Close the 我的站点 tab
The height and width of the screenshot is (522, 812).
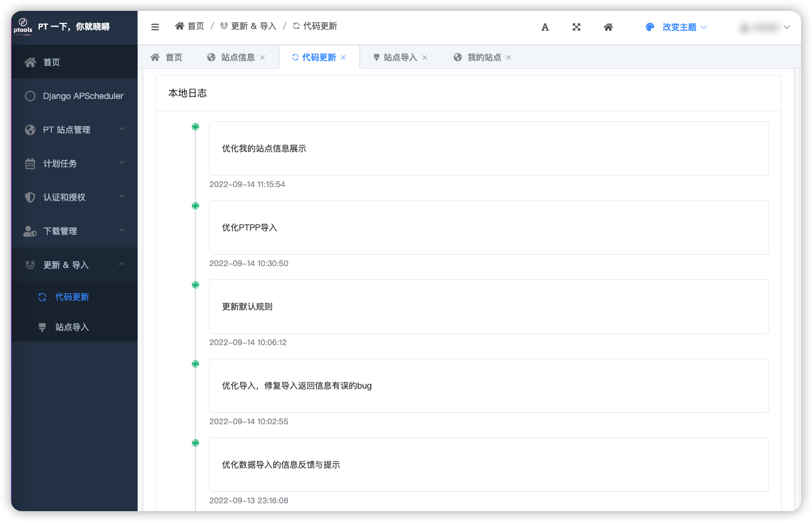coord(509,57)
